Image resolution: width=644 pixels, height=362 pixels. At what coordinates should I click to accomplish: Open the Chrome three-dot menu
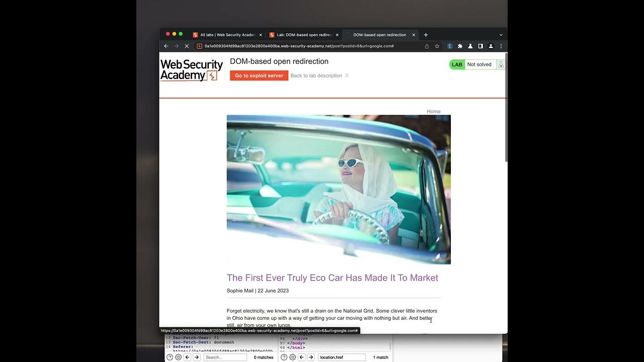click(501, 46)
